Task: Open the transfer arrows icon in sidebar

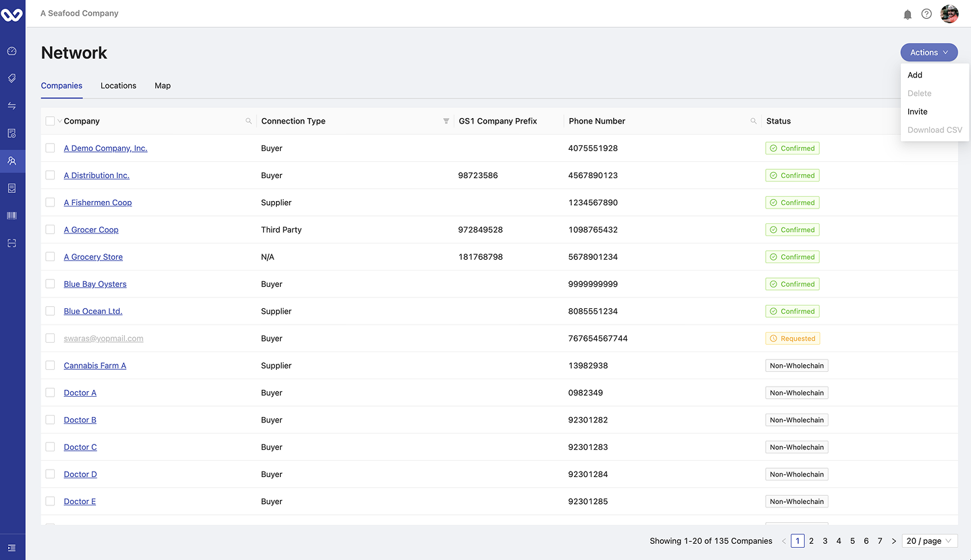Action: click(12, 106)
